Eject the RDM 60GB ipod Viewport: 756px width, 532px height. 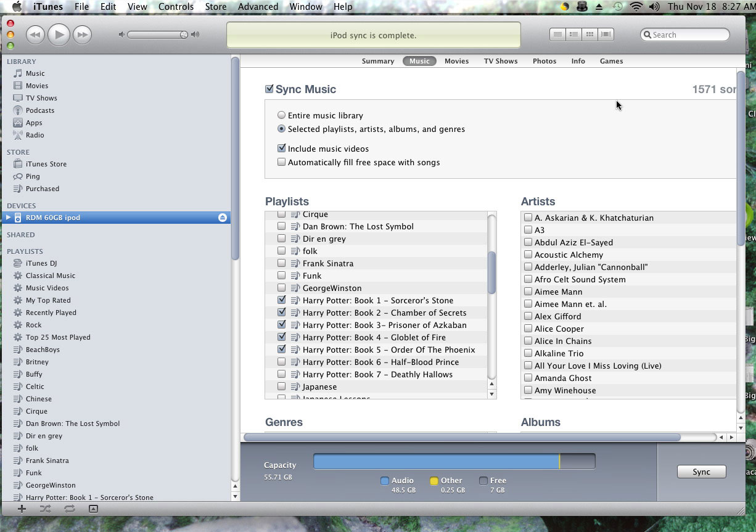[223, 218]
